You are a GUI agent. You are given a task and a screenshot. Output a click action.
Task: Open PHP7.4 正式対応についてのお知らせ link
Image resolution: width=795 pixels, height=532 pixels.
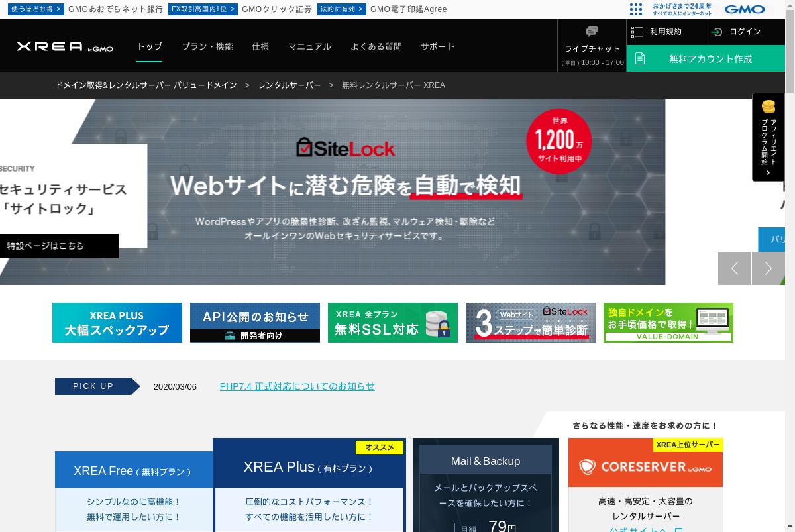pyautogui.click(x=297, y=386)
